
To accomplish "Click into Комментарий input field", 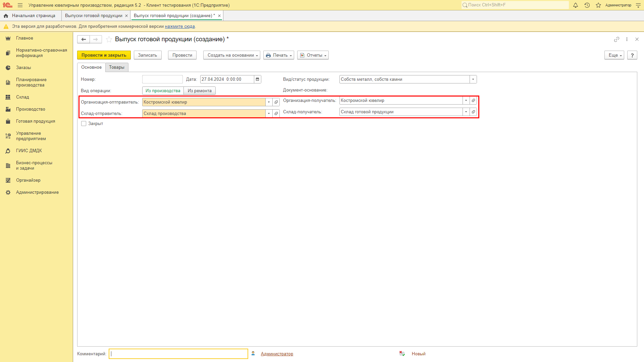I will [x=178, y=354].
